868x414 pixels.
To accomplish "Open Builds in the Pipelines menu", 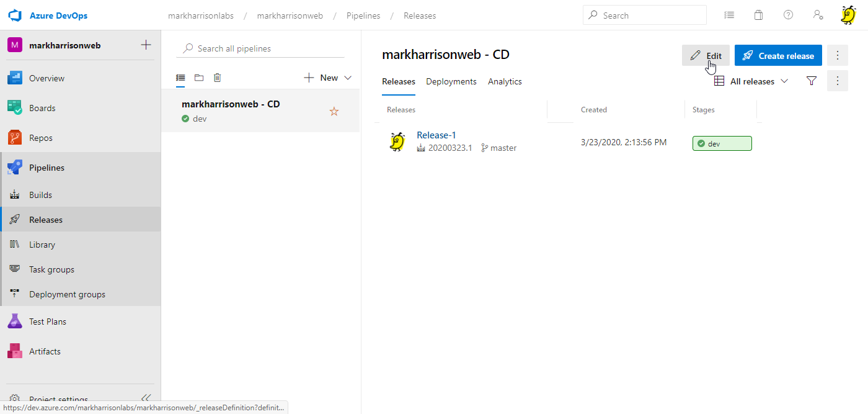I will (40, 195).
